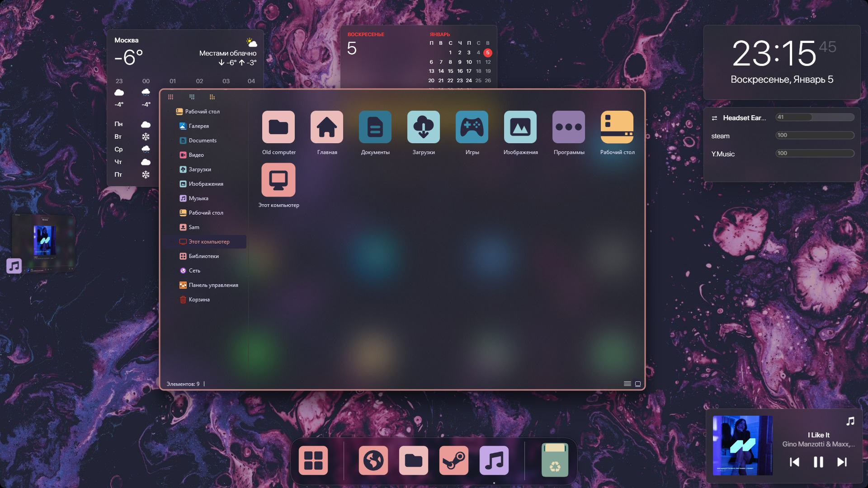The height and width of the screenshot is (488, 868).
Task: Launch the start menu grid icon in dock
Action: pyautogui.click(x=313, y=460)
